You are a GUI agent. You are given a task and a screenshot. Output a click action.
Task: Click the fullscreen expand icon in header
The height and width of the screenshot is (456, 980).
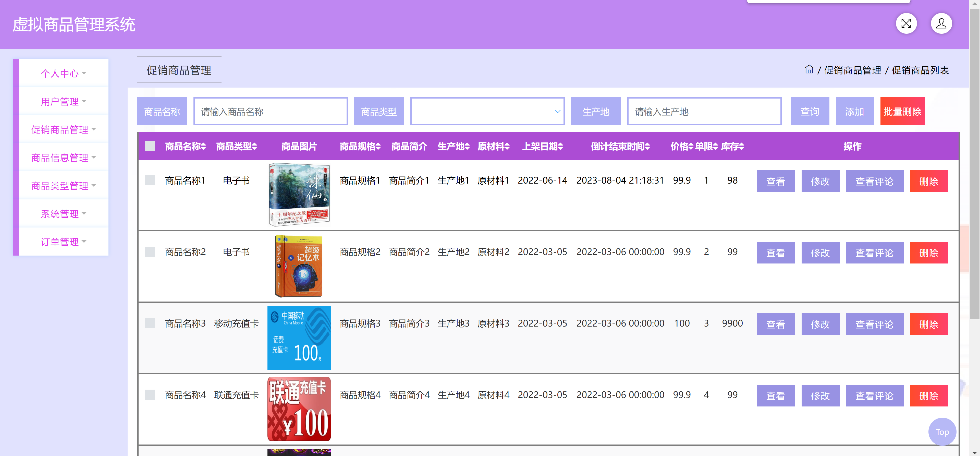[906, 23]
